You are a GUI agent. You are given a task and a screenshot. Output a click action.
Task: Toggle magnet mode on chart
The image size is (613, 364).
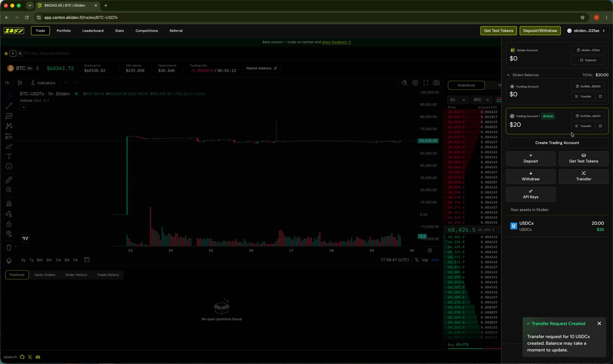pos(9,204)
